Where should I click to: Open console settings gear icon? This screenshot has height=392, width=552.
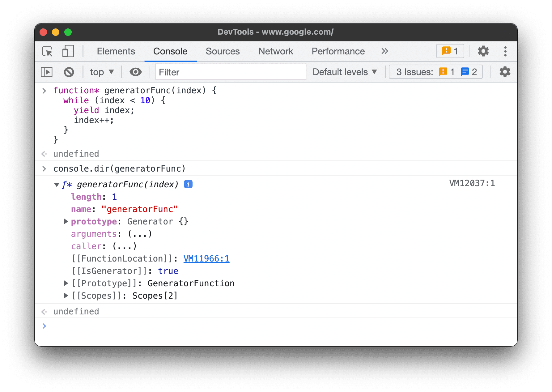tap(505, 72)
